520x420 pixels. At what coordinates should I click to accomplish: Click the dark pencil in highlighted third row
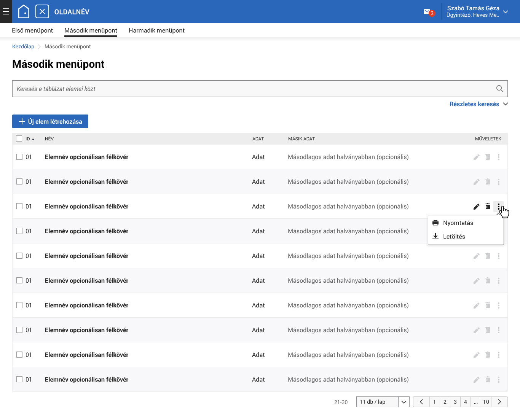pos(476,207)
